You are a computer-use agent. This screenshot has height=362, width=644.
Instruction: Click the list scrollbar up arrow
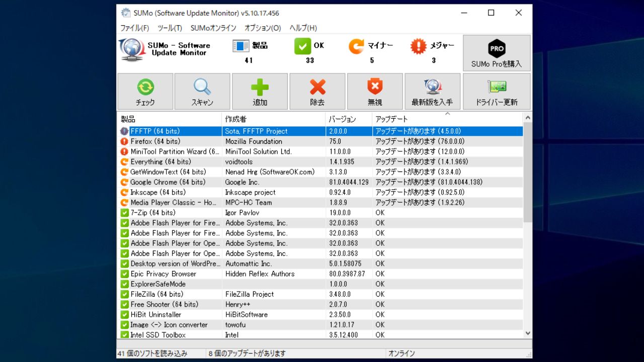[528, 117]
